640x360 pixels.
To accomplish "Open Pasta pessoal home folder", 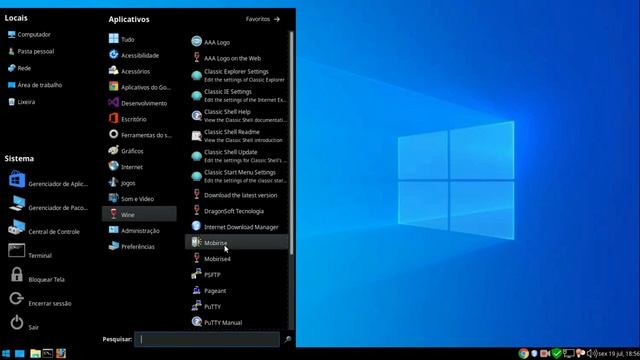I will (x=31, y=51).
